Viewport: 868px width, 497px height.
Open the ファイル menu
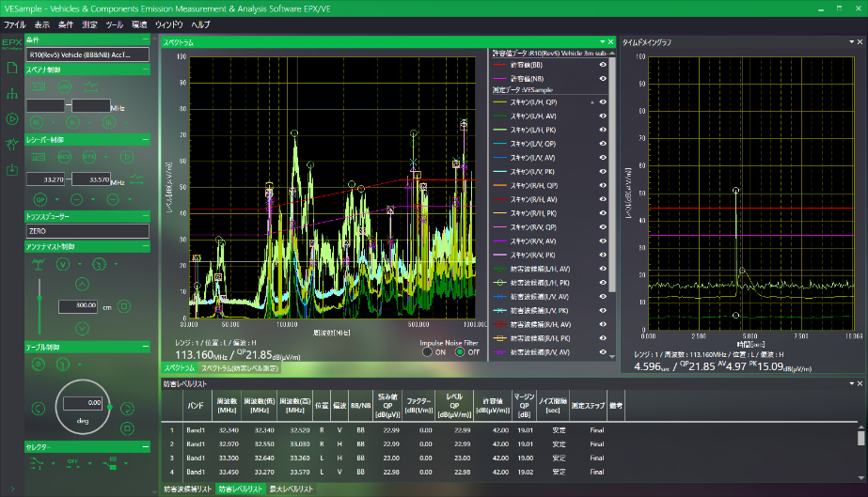tap(14, 24)
